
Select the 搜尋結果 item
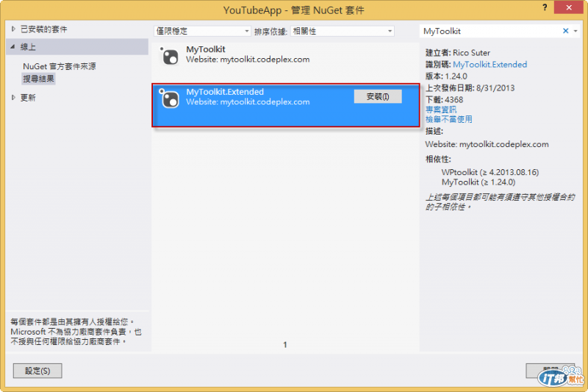[39, 79]
